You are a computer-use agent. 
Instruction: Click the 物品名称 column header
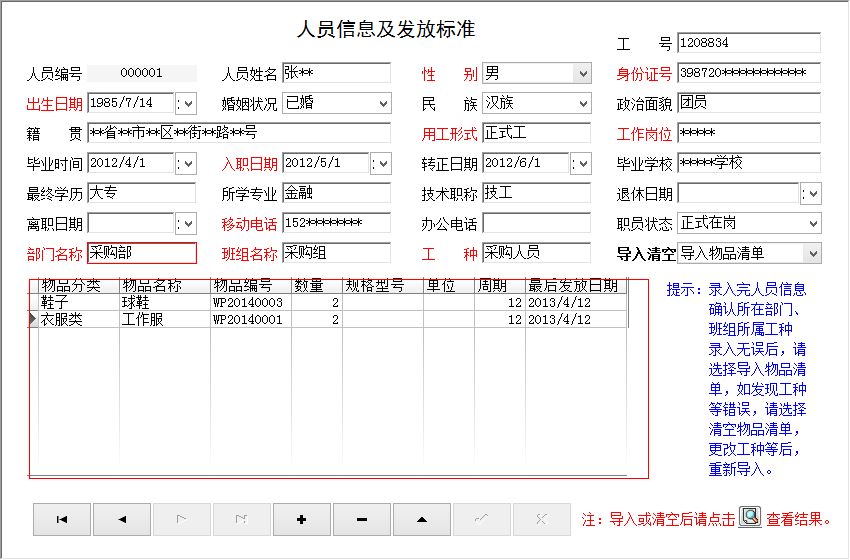click(x=164, y=286)
